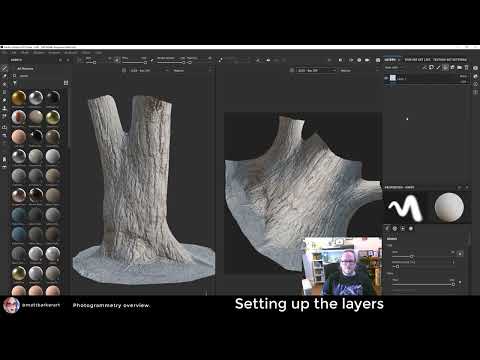Select the Projection tool in left toolbar
480x360 pixels.
(x=4, y=84)
